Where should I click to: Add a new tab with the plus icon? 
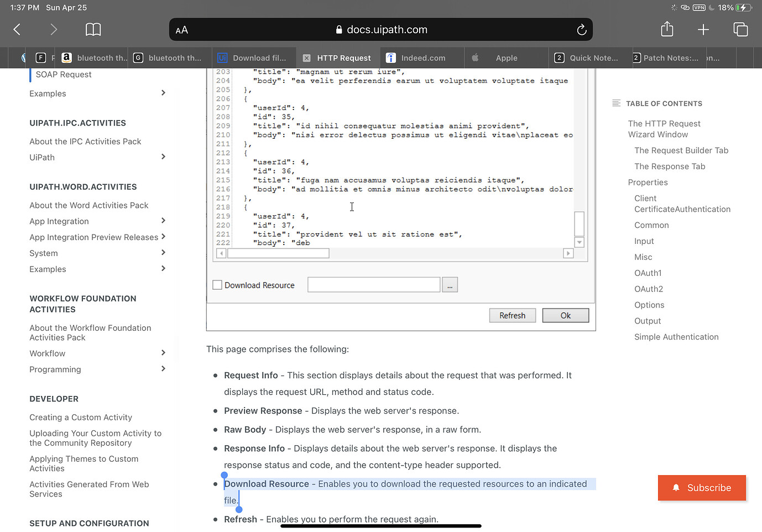point(703,29)
